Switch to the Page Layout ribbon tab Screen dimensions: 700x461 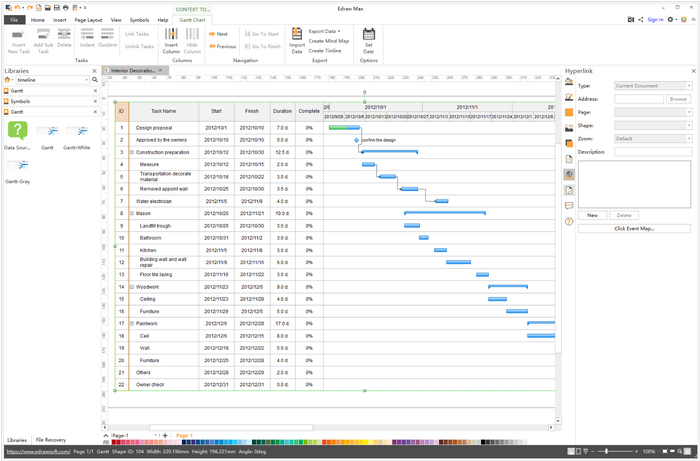tap(88, 20)
